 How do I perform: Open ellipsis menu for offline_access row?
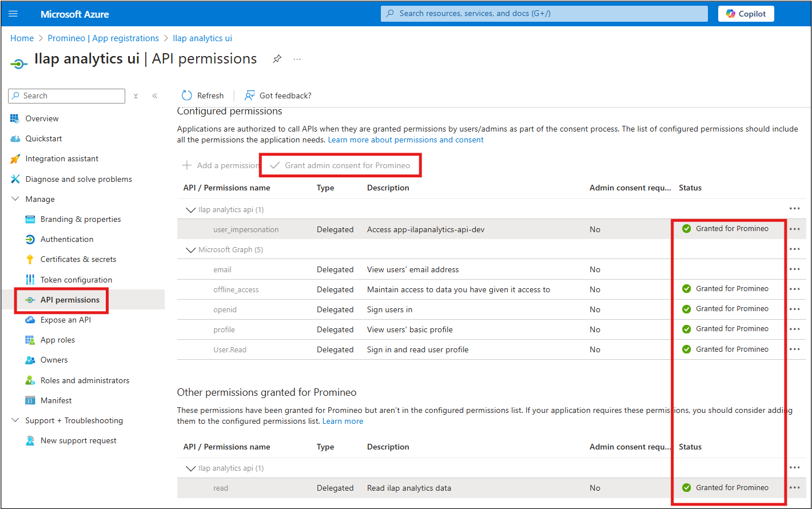click(x=794, y=289)
